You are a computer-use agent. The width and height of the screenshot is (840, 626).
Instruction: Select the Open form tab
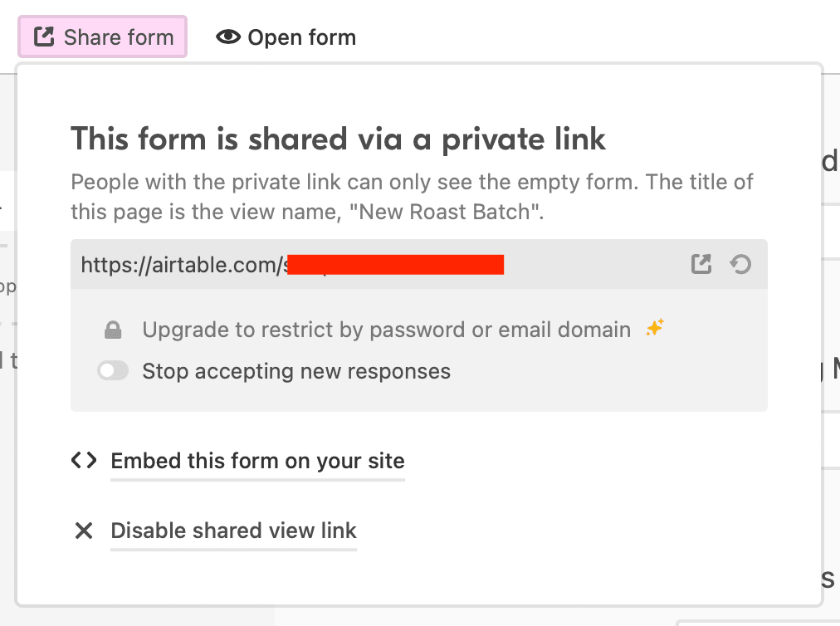pos(286,37)
